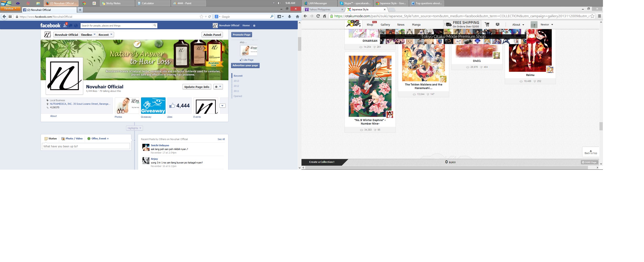Open the Google search engine selector dropdown
Screen dimensions: 644x262
(x=218, y=17)
